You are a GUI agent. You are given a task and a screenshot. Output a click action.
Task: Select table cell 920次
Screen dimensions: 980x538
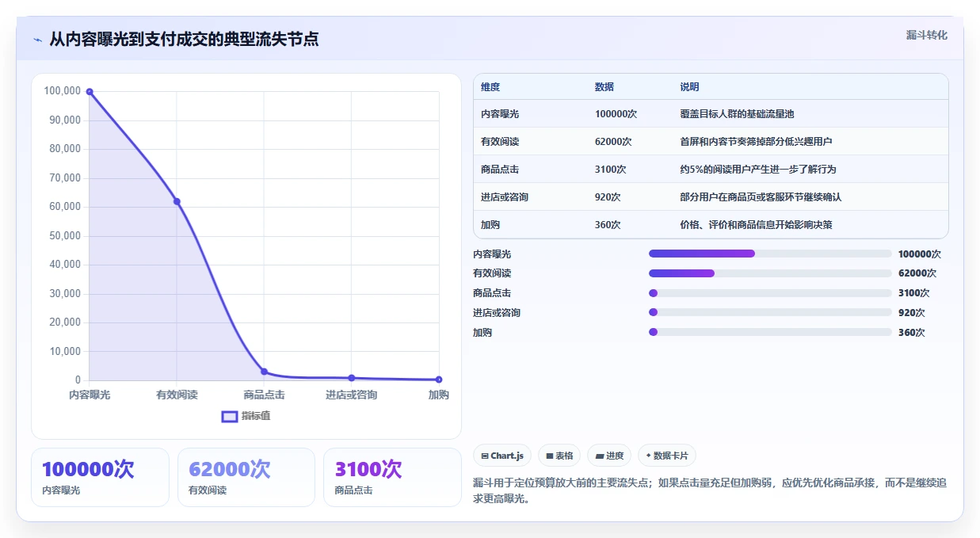tap(608, 197)
